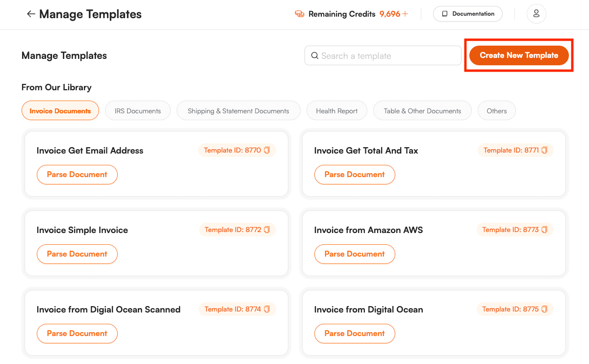This screenshot has height=364, width=589.
Task: Open the Documentation button
Action: 467,14
